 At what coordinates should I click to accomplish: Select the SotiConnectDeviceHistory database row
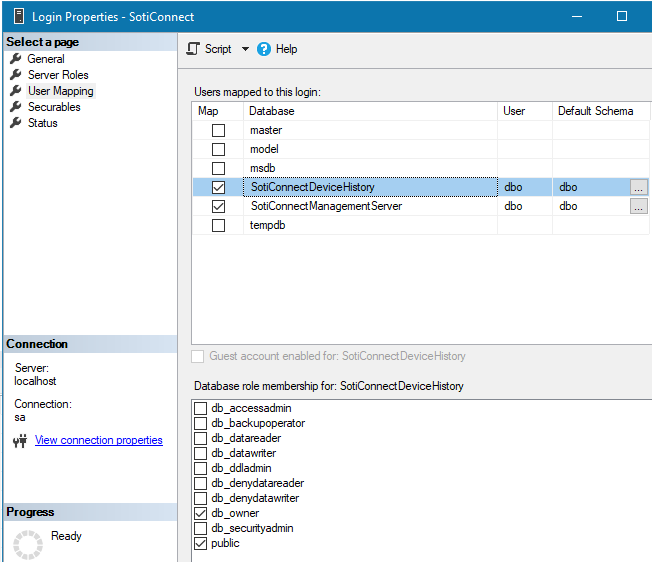pyautogui.click(x=420, y=187)
